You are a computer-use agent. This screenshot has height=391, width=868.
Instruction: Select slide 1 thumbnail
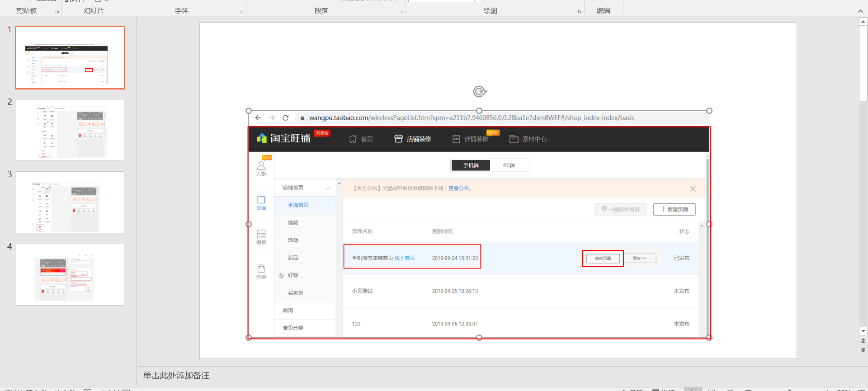point(70,57)
